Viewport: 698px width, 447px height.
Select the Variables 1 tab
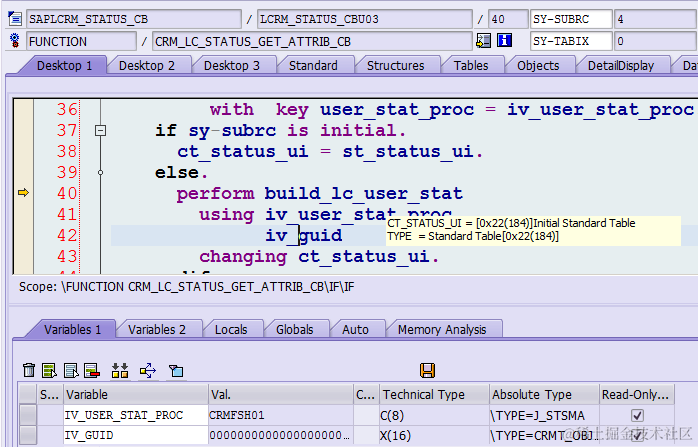(73, 330)
